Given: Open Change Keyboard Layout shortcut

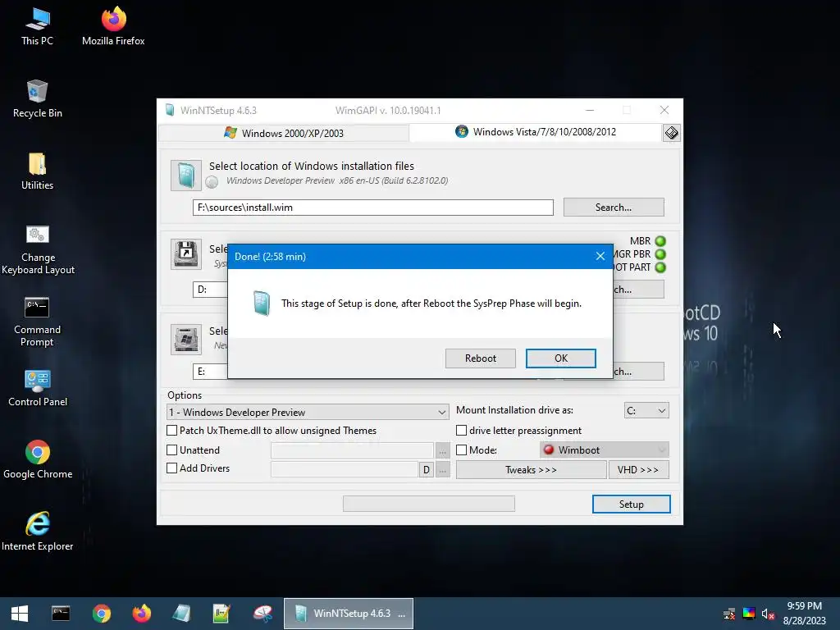Looking at the screenshot, I should point(38,249).
